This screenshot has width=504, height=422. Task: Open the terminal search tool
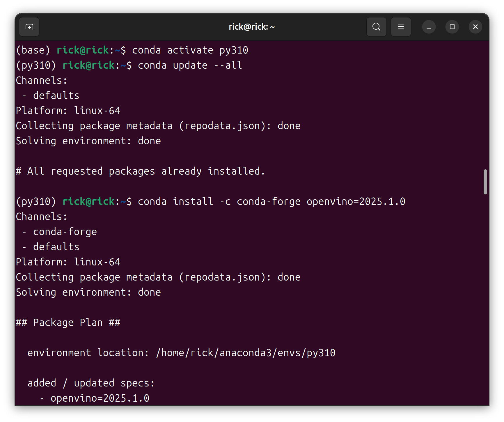click(376, 27)
